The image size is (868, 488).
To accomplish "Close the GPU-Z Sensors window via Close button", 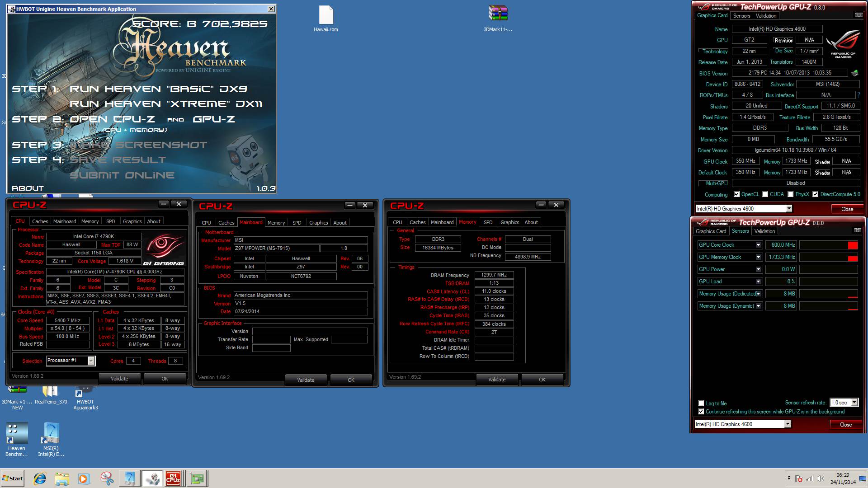I will [846, 424].
